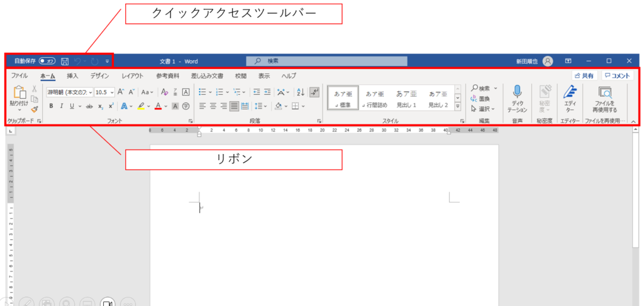Apply the red font color swatch

158,106
